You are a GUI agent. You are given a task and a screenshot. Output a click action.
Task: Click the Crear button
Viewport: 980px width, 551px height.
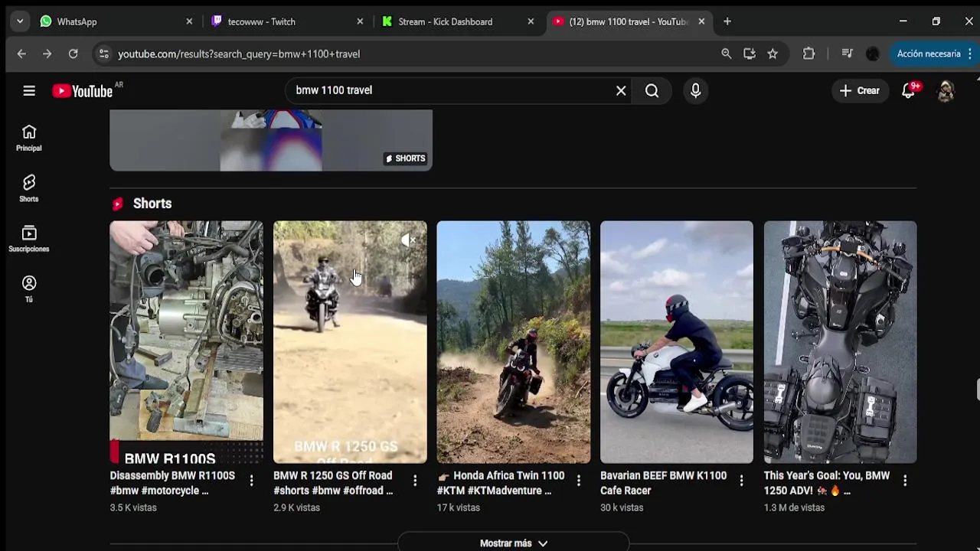860,91
